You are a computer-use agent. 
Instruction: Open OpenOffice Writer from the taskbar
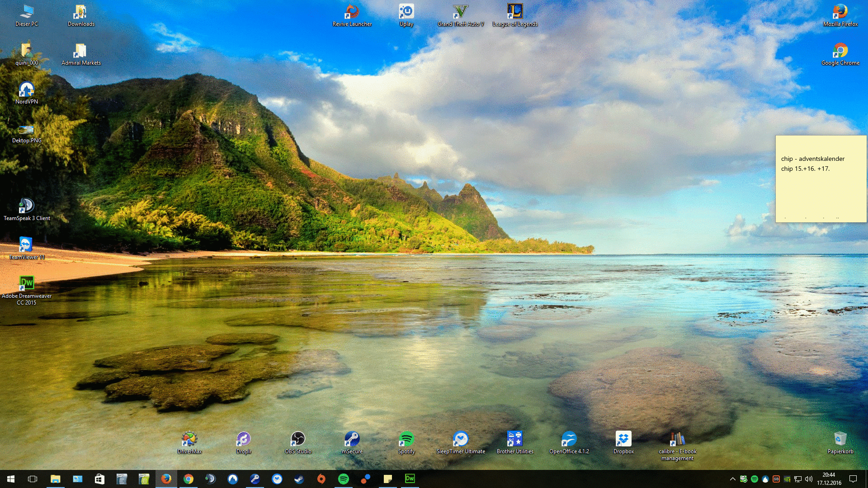[122, 479]
